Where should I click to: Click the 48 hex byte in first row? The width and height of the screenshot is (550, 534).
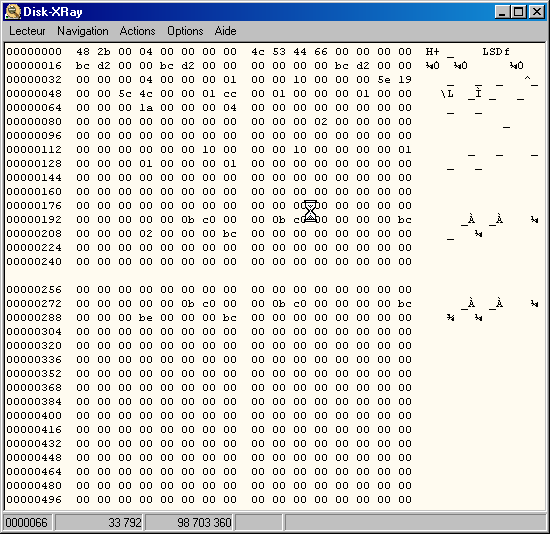point(83,52)
